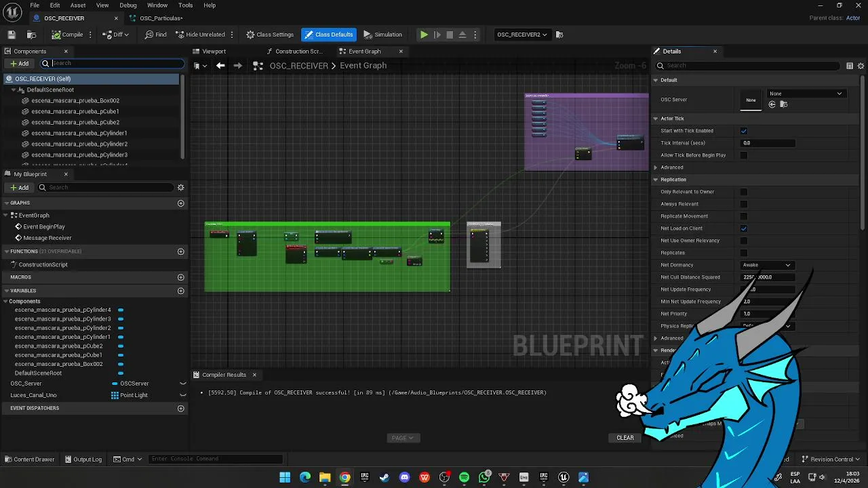
Task: Click the Find toolbar button
Action: (156, 35)
